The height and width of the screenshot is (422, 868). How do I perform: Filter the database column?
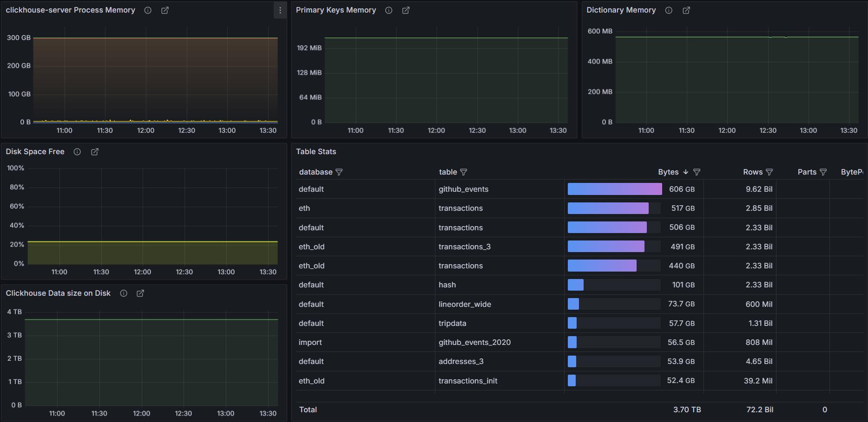tap(339, 172)
